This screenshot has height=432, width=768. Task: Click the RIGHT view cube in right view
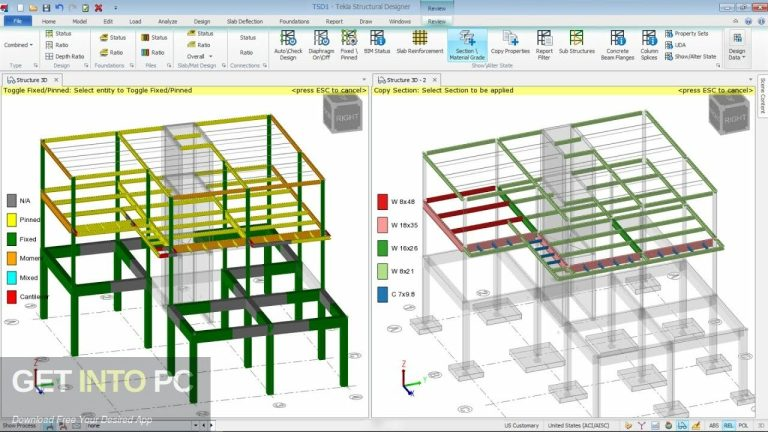click(729, 114)
